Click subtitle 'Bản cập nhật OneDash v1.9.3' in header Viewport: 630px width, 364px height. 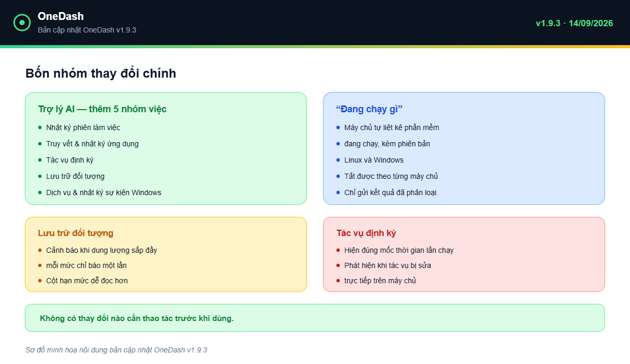click(87, 30)
